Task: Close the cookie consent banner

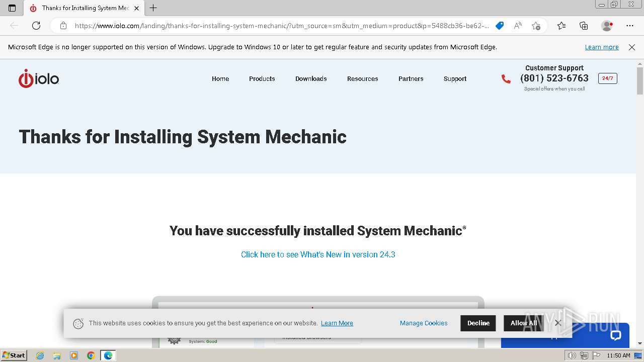Action: click(557, 323)
